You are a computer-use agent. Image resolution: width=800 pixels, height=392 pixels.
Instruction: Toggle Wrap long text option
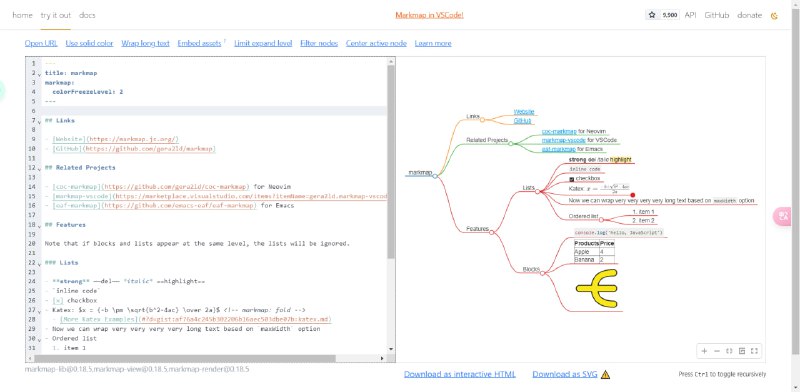point(145,43)
